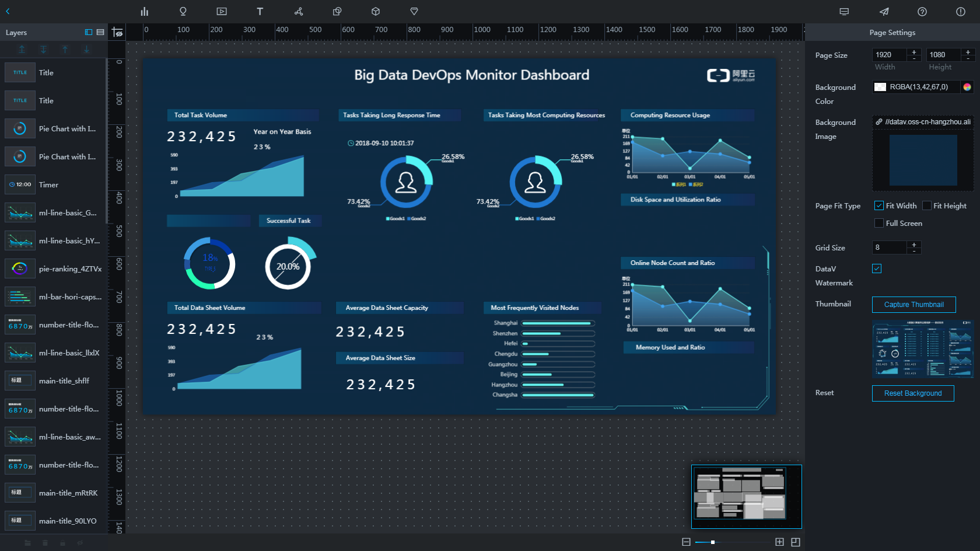The width and height of the screenshot is (980, 551).
Task: Open the help question mark icon
Action: 922,12
